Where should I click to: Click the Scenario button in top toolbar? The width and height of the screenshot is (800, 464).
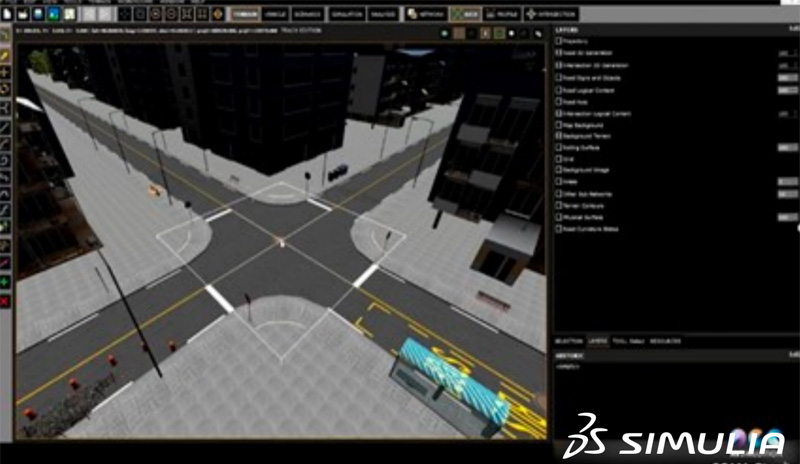pos(308,15)
